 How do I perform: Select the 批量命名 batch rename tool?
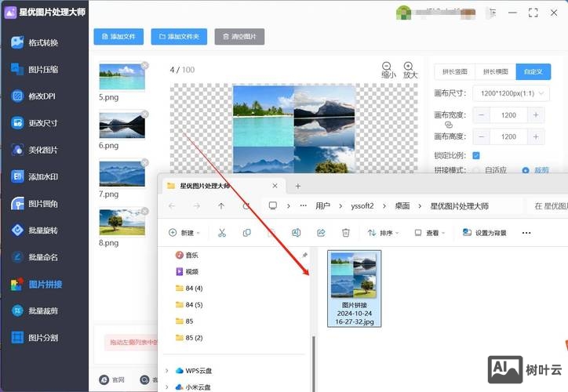[35, 257]
